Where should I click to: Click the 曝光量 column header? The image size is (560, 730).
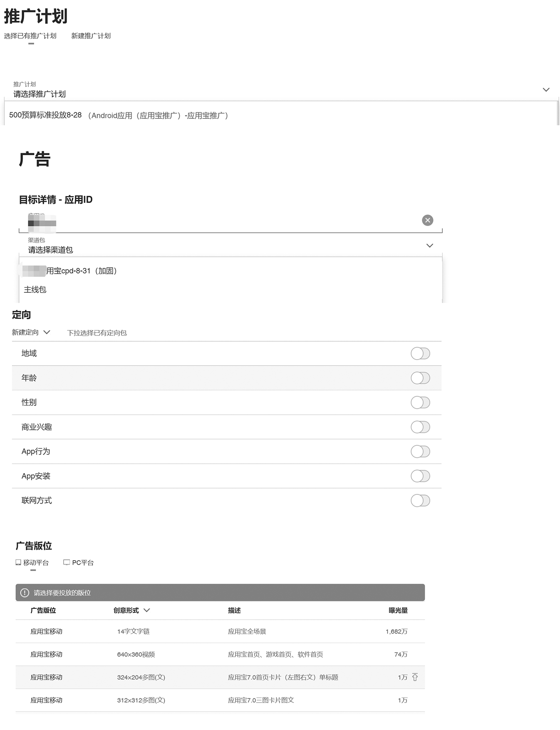point(398,610)
